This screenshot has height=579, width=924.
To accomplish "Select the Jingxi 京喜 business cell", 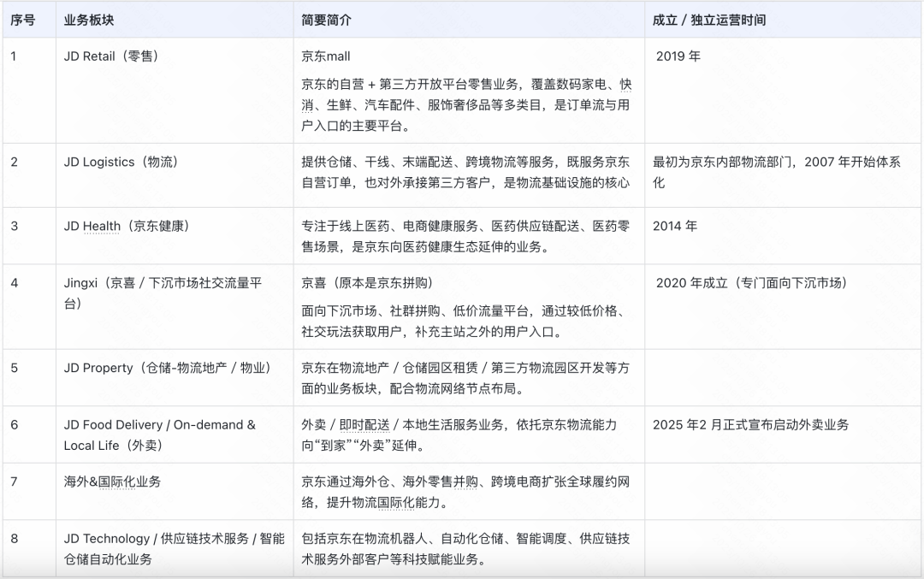I will (x=163, y=292).
